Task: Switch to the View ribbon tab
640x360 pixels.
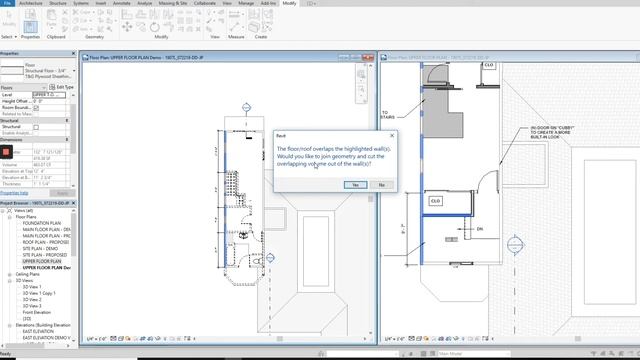Action: click(x=227, y=3)
